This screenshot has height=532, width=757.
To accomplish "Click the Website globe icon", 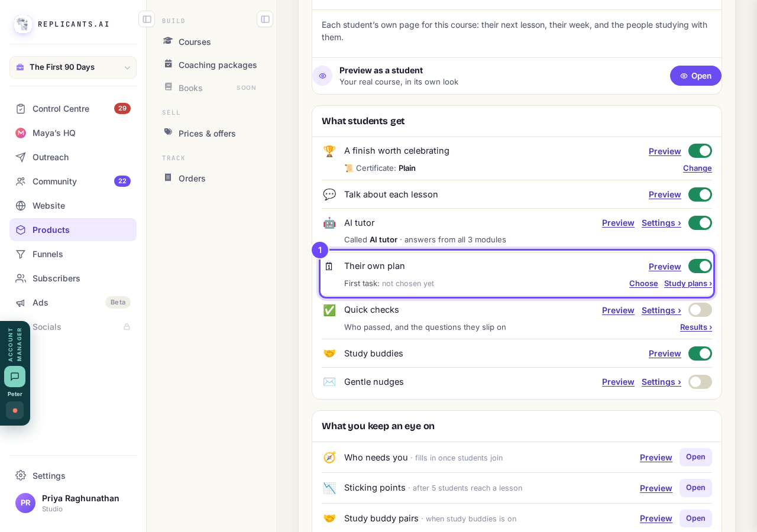I will click(21, 206).
